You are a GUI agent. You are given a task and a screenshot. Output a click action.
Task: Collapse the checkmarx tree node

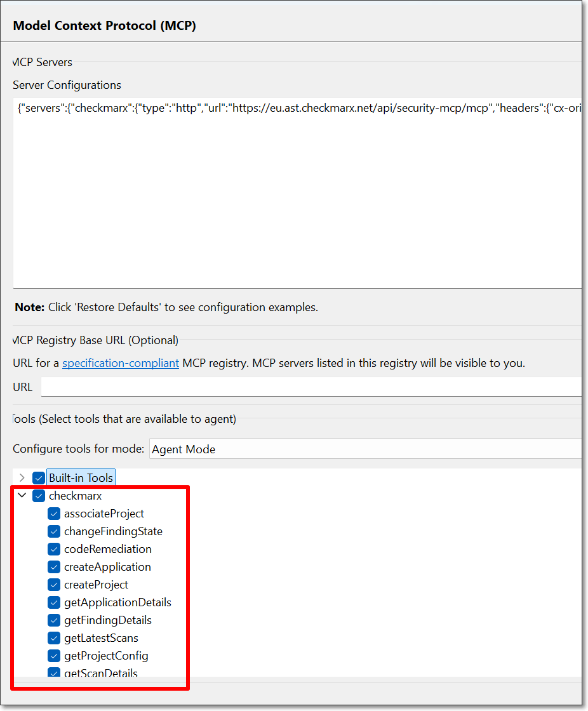pos(22,495)
